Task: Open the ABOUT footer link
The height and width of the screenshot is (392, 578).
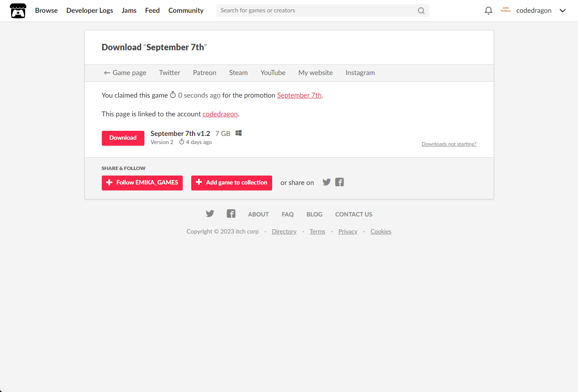Action: (259, 214)
